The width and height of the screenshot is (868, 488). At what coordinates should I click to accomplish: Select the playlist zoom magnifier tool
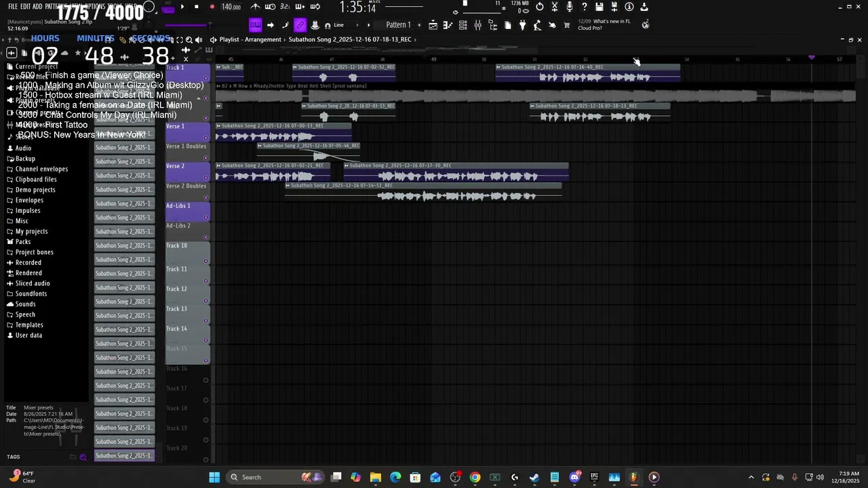coord(189,40)
